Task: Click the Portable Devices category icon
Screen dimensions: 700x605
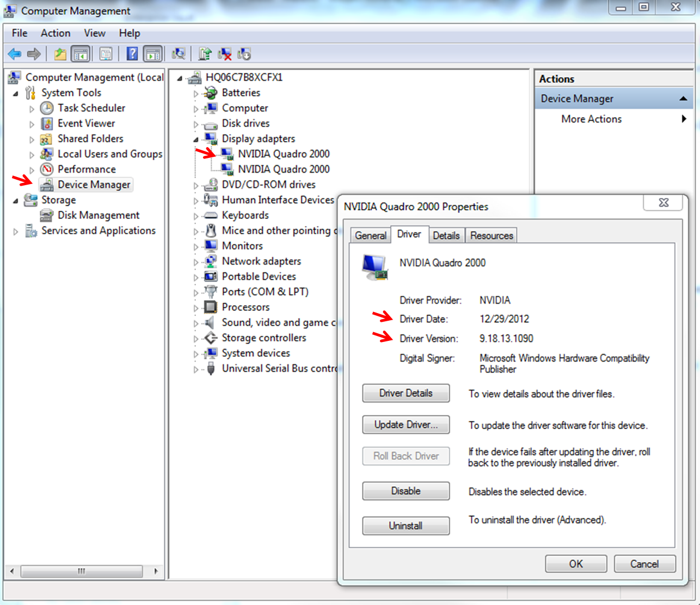Action: [211, 276]
